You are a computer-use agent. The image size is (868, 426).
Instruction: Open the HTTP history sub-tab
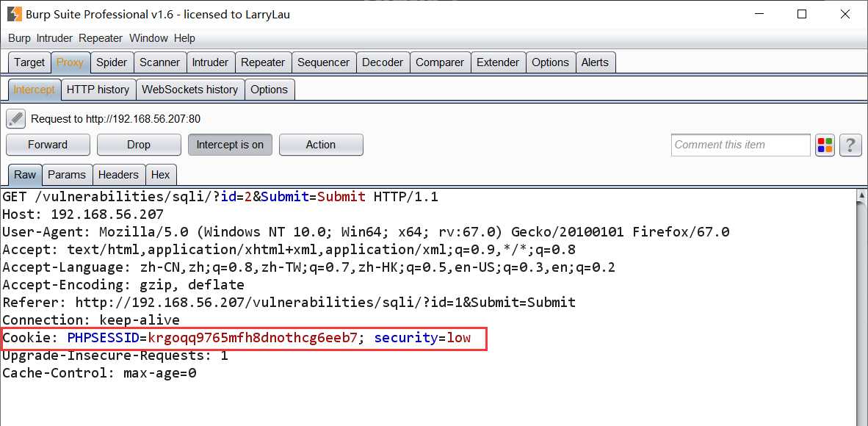tap(98, 90)
